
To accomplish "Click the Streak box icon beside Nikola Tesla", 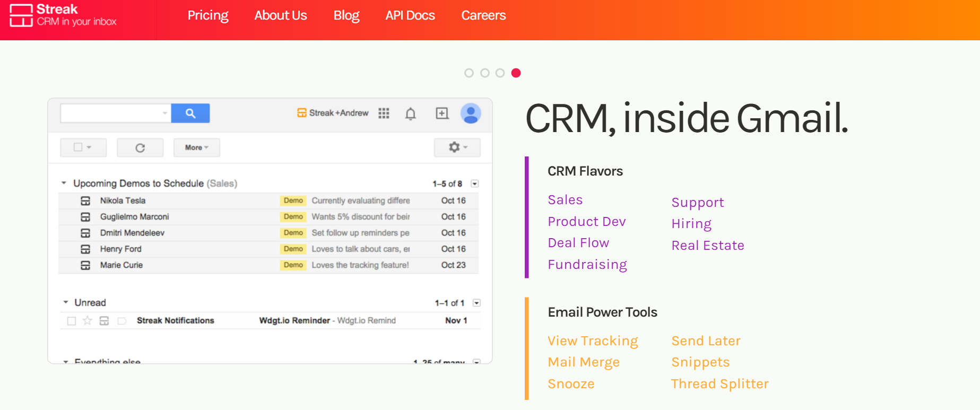I will (85, 200).
